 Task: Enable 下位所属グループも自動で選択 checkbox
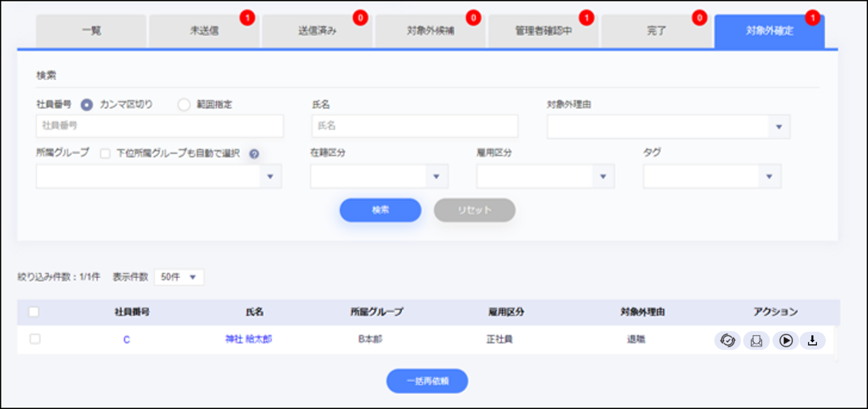106,154
